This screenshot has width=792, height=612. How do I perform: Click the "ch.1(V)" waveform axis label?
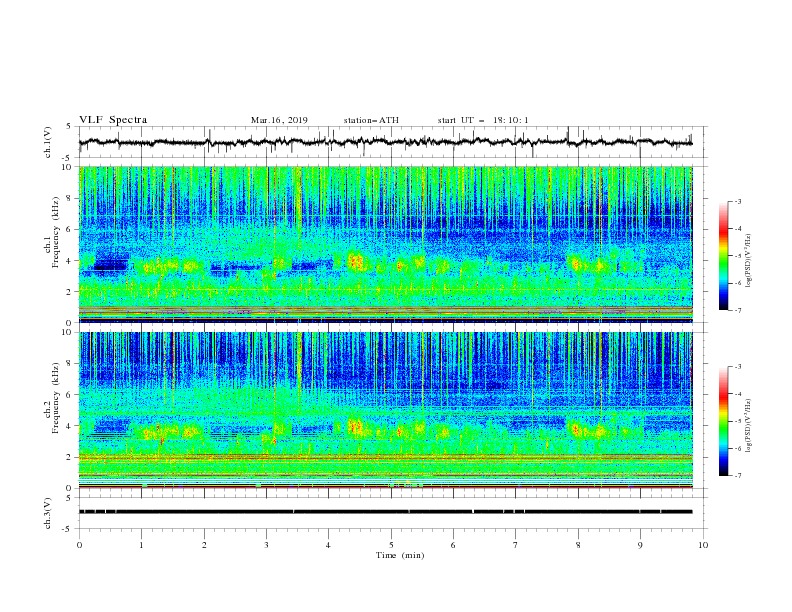coord(48,142)
